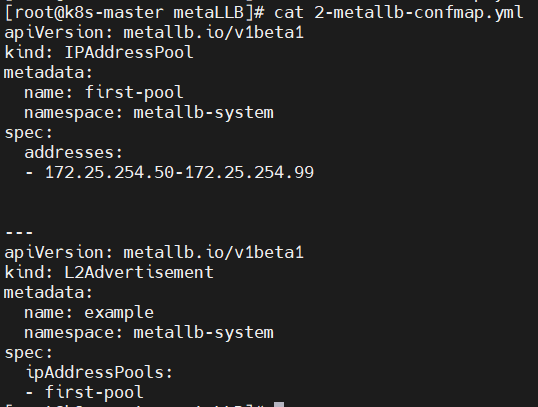The width and height of the screenshot is (538, 407).
Task: Click the second spec: key
Action: point(28,353)
